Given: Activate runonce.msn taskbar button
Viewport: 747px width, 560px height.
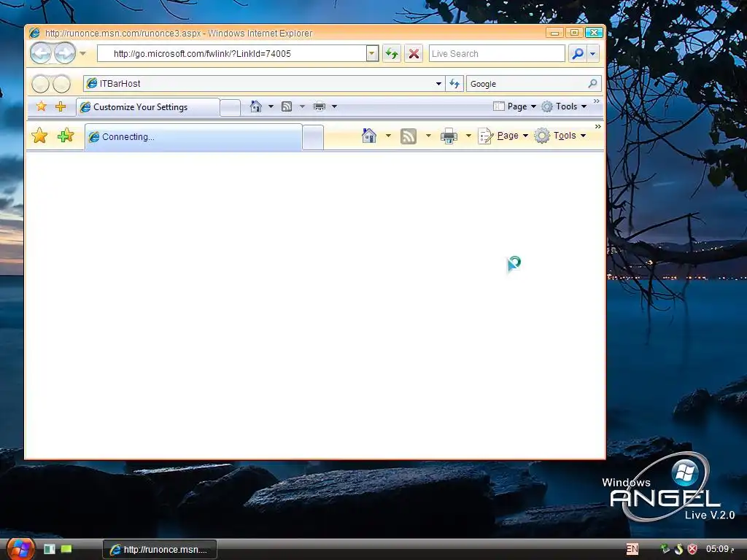Looking at the screenshot, I should [x=160, y=550].
